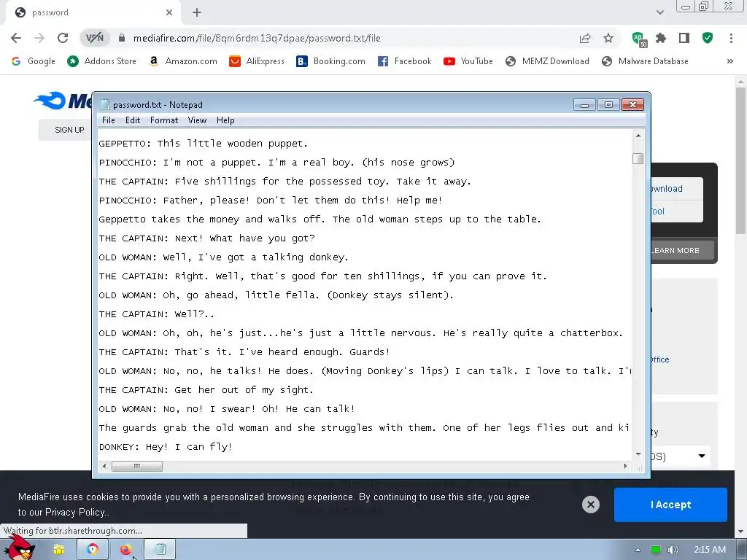Maximize the Notepad window
The width and height of the screenshot is (747, 560).
608,105
